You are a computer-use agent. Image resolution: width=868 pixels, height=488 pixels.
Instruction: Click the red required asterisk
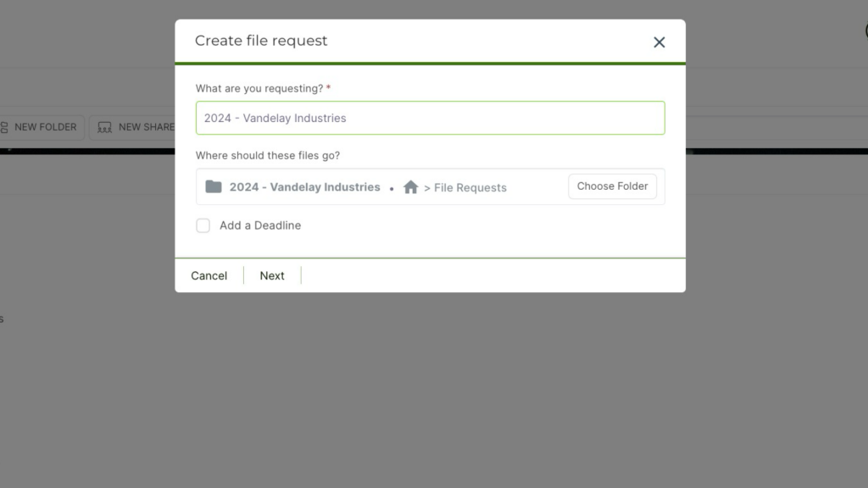(x=329, y=88)
